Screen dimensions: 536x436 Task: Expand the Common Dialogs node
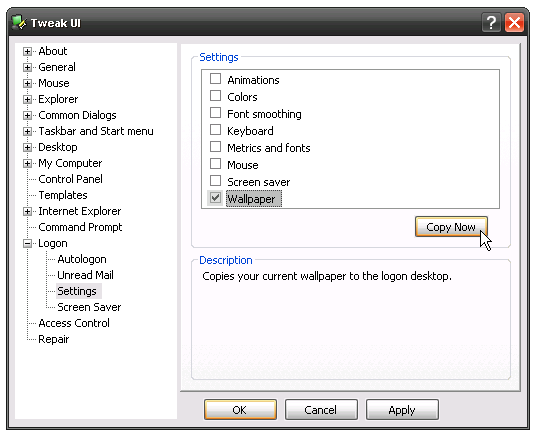27,116
